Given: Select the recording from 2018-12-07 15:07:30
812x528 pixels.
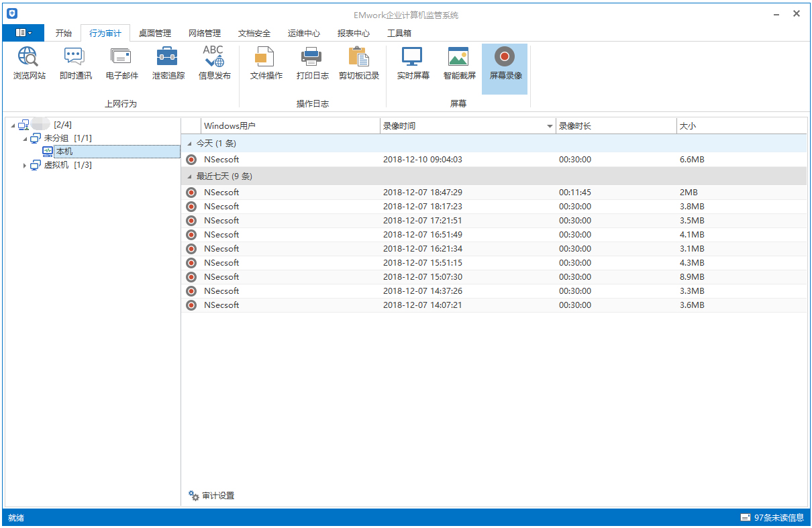Looking at the screenshot, I should point(422,277).
